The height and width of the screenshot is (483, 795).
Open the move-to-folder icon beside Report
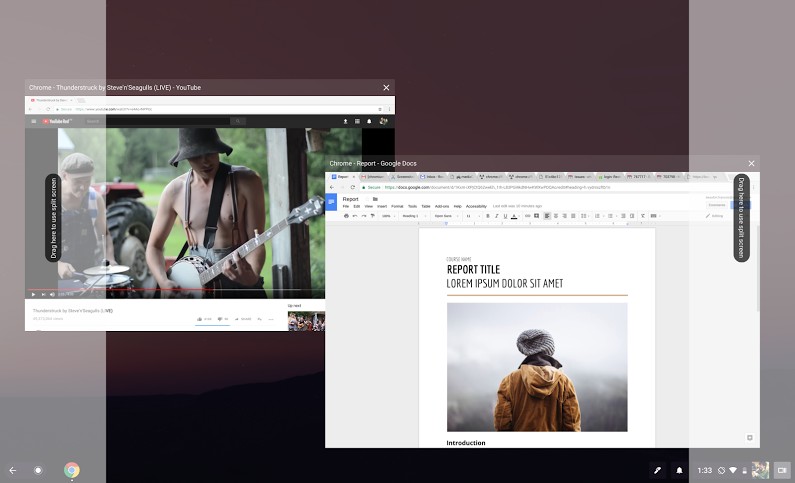pos(375,199)
